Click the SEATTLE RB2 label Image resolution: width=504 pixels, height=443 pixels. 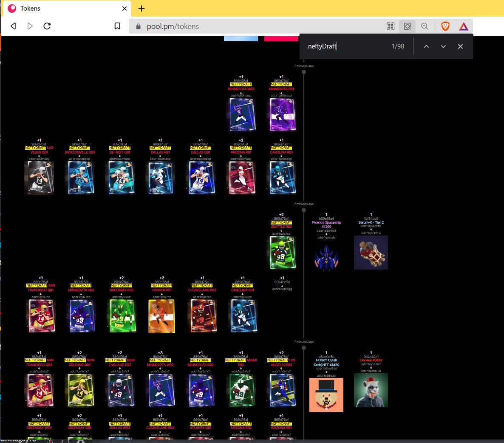click(281, 227)
